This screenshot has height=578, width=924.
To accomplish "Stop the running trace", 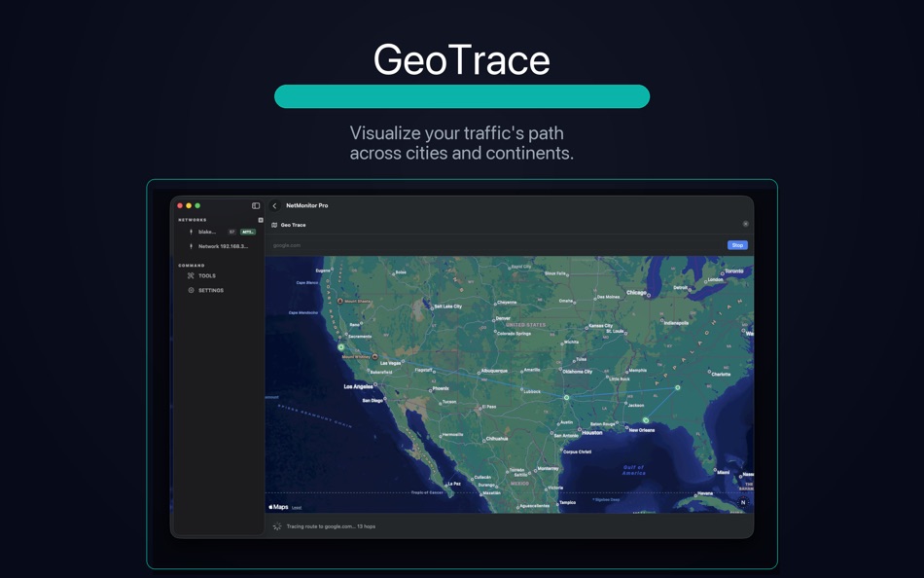I will tap(737, 245).
